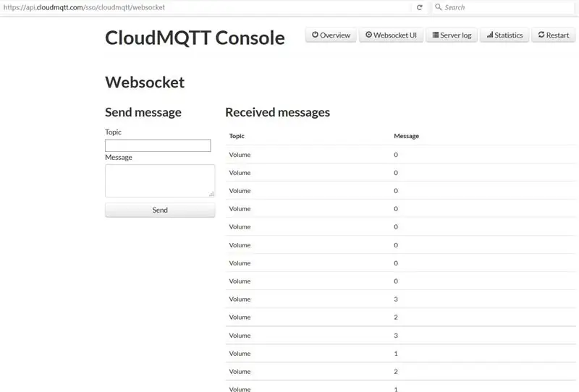579x392 pixels.
Task: Click the magnifier icon in search box
Action: 439,7
